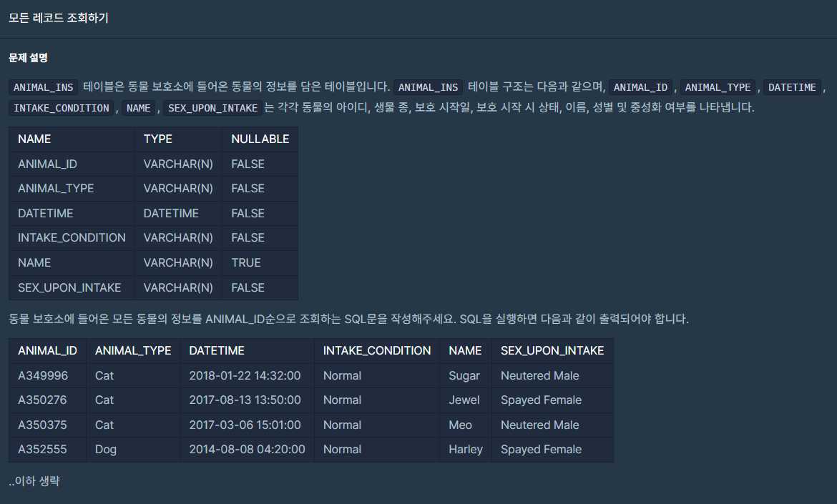
Task: Click the INTAKE_CONDITION inline code tag in description
Action: tap(62, 109)
